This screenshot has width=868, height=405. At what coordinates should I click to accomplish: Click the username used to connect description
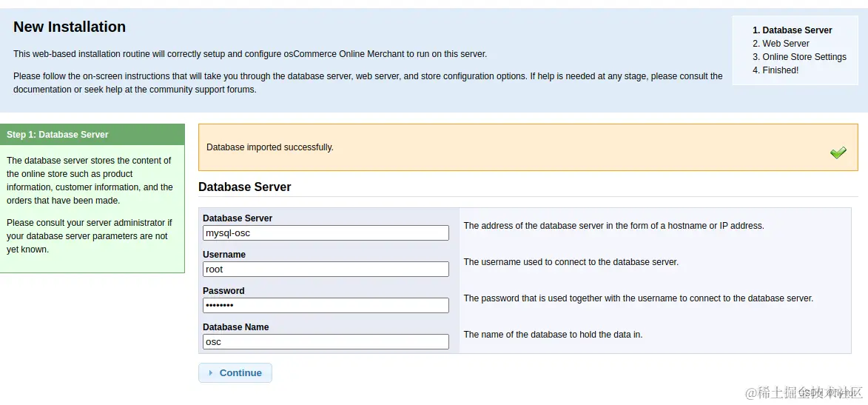point(571,262)
